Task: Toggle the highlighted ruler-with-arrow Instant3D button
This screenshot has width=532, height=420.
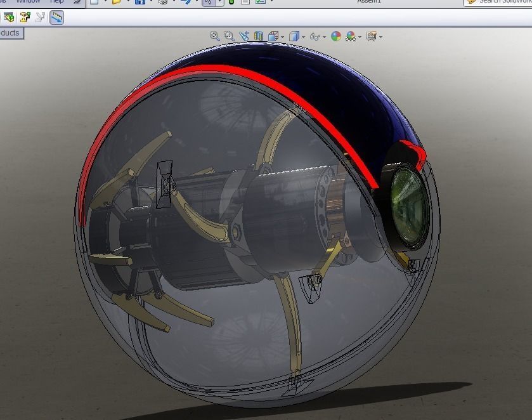Action: [x=56, y=17]
